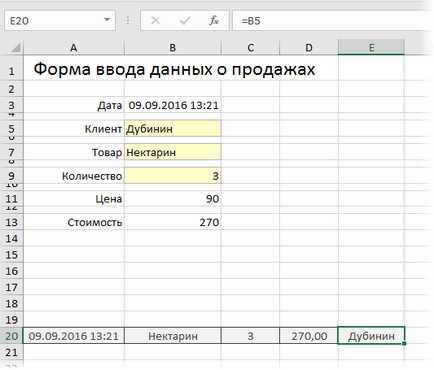
Task: Select yellow input cell 'Дубинин'
Action: click(x=173, y=129)
